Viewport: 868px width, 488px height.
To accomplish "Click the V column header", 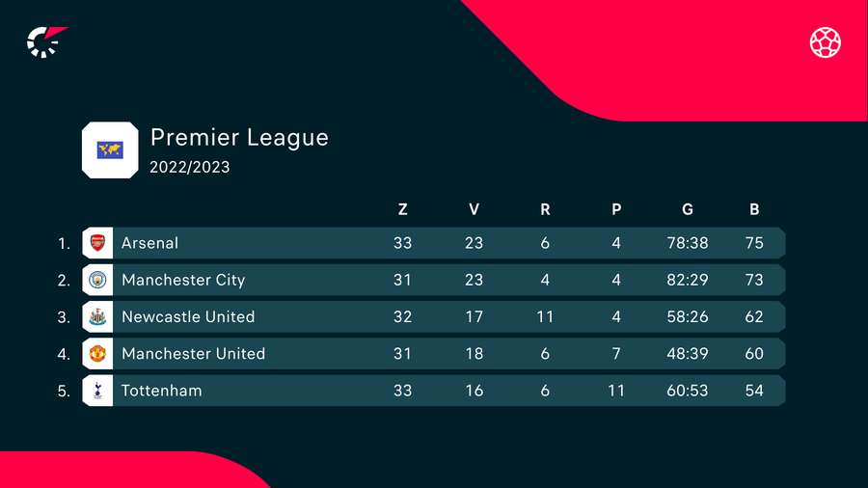I will (x=474, y=209).
